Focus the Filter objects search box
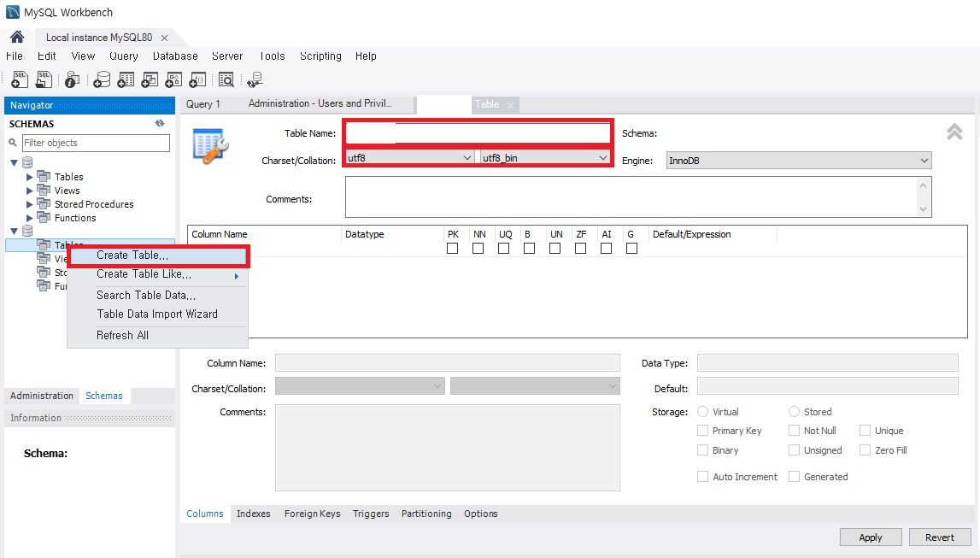980x558 pixels. tap(96, 143)
